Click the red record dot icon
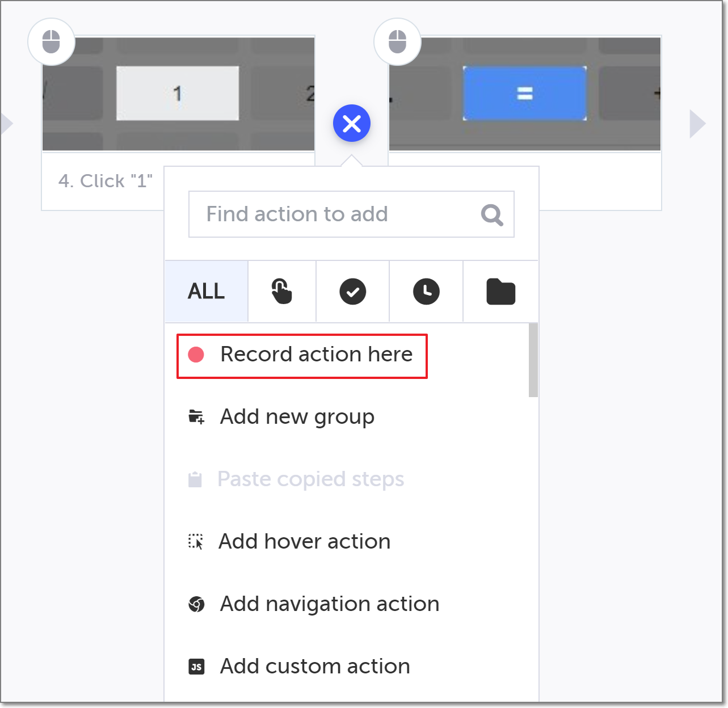The width and height of the screenshot is (728, 708). pos(196,355)
